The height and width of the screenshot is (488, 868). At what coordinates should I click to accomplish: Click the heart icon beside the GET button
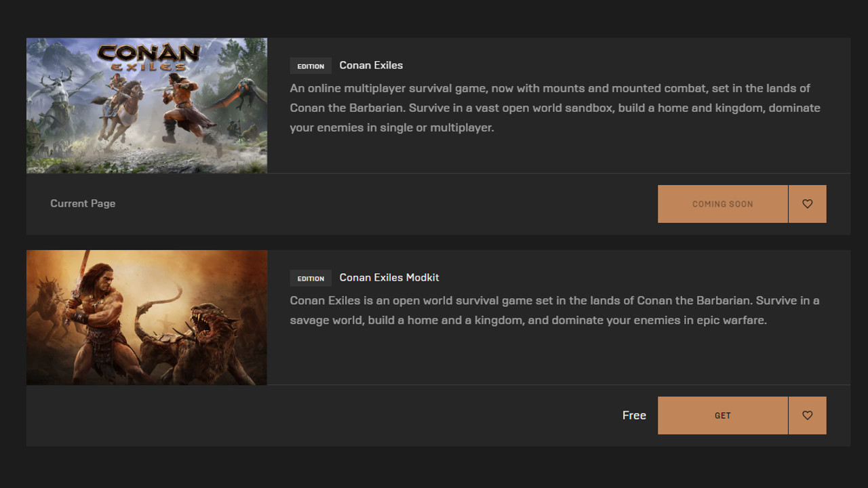point(807,415)
